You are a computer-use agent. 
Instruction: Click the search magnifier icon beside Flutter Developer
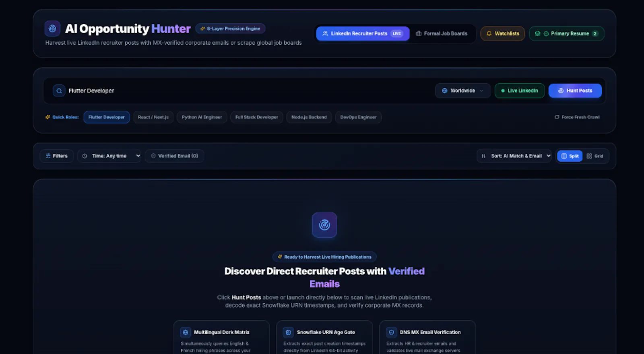point(59,91)
